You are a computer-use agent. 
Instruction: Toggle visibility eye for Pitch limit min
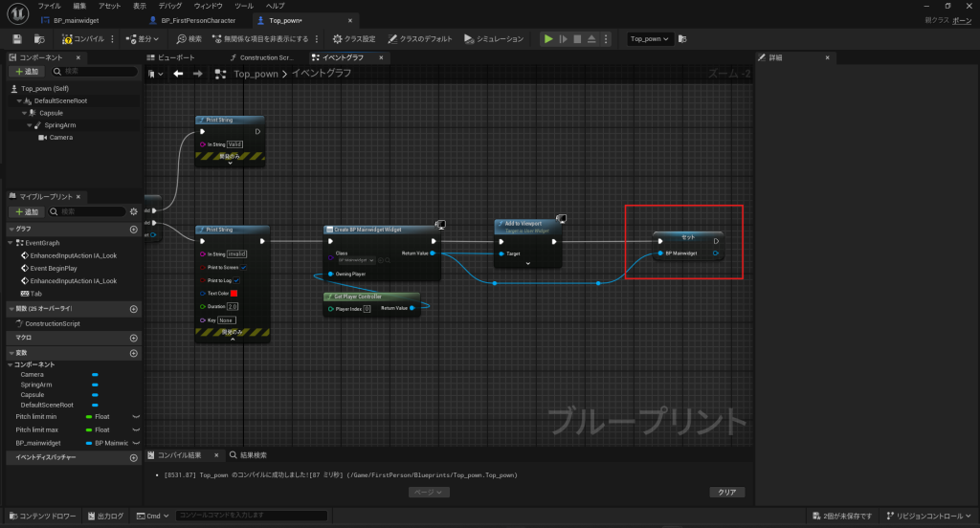point(135,417)
